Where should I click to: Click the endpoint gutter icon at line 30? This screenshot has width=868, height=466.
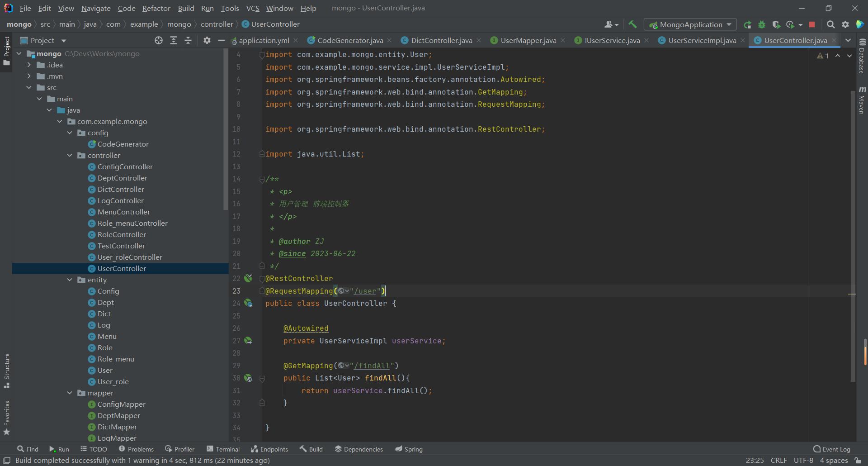pos(248,378)
